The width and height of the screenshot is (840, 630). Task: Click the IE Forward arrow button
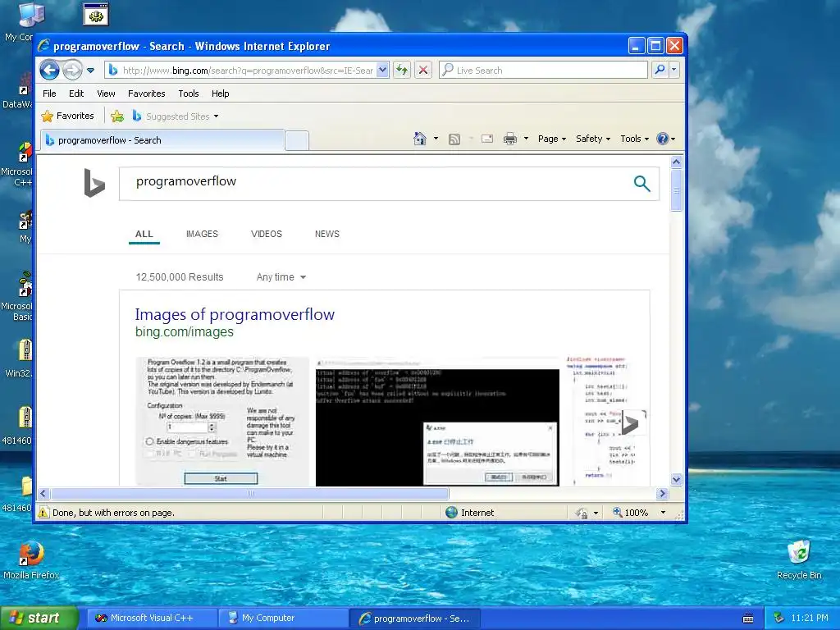[72, 70]
